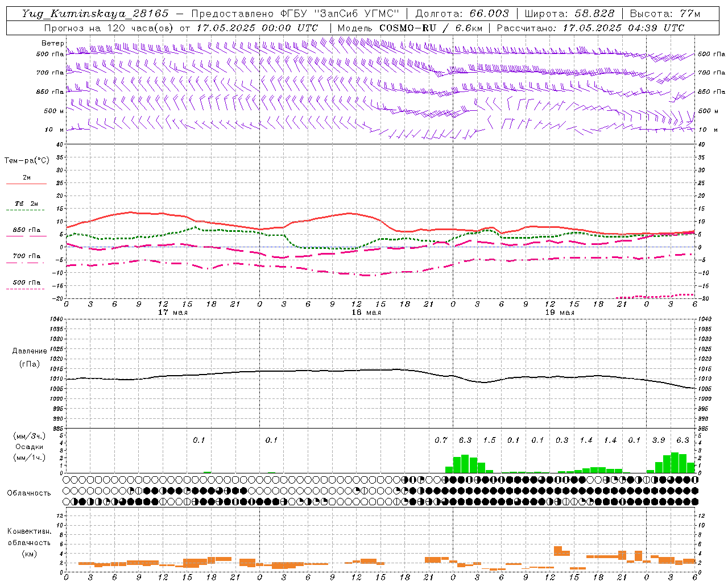Click the precipitation value '0.3'
728x582 pixels.
[x=562, y=440]
